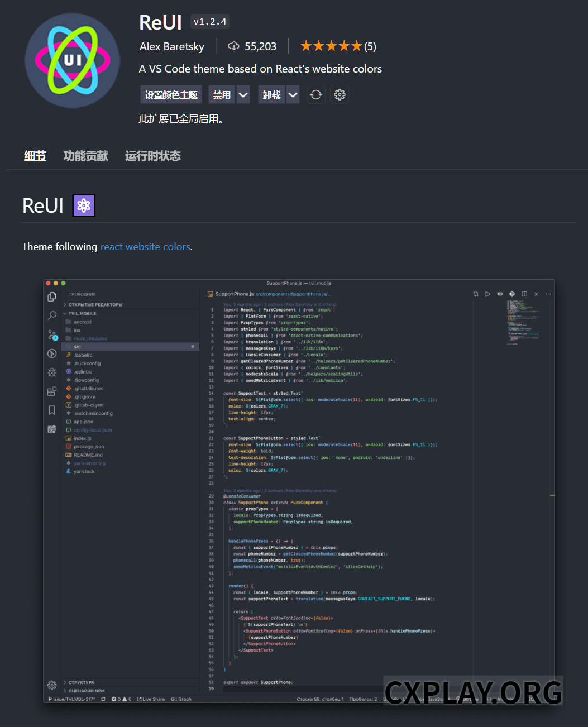The image size is (588, 727).
Task: Open publisher Alex Baretsky's page
Action: 172,46
